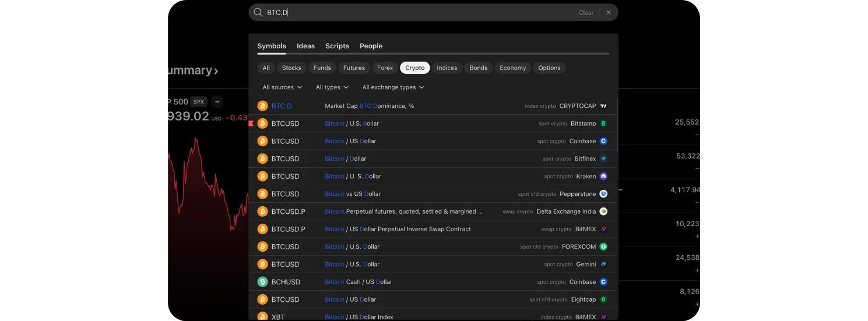Screen dimensions: 868x321
Task: Select BTCUSD on Coinbase spot result
Action: (x=431, y=141)
